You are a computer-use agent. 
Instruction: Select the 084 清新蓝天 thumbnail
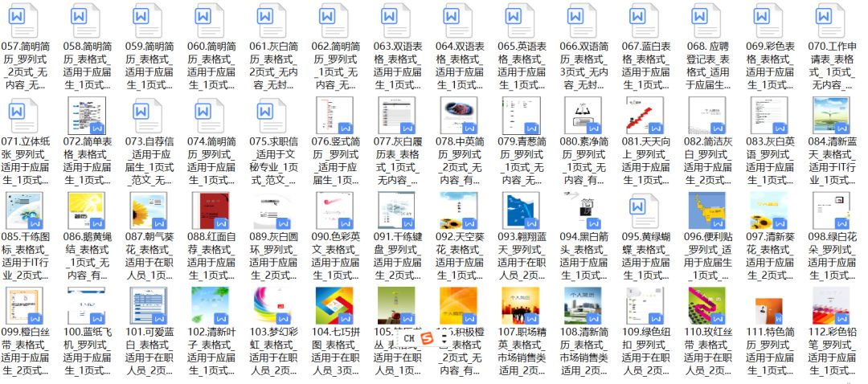(x=832, y=116)
